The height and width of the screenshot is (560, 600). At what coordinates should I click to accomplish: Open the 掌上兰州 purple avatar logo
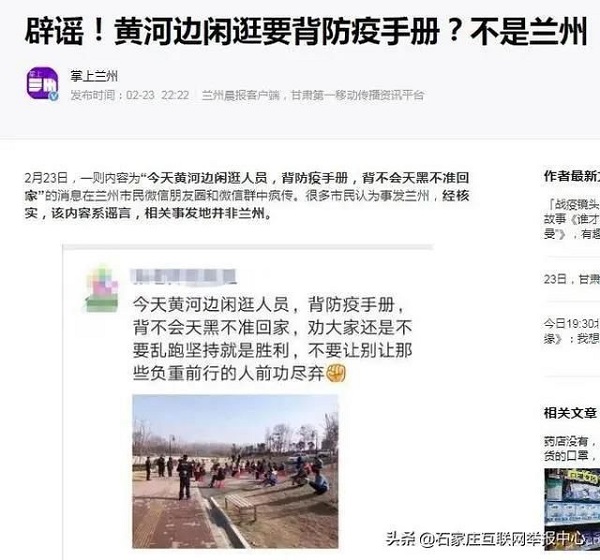coord(42,83)
